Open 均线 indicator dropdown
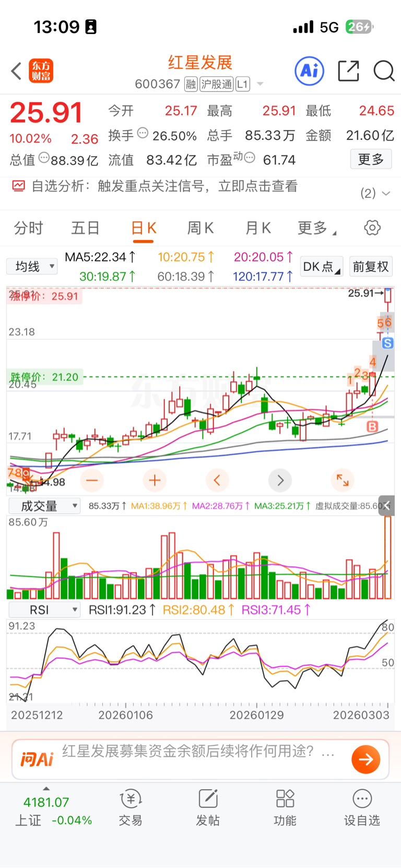Image resolution: width=401 pixels, height=868 pixels. tap(32, 267)
